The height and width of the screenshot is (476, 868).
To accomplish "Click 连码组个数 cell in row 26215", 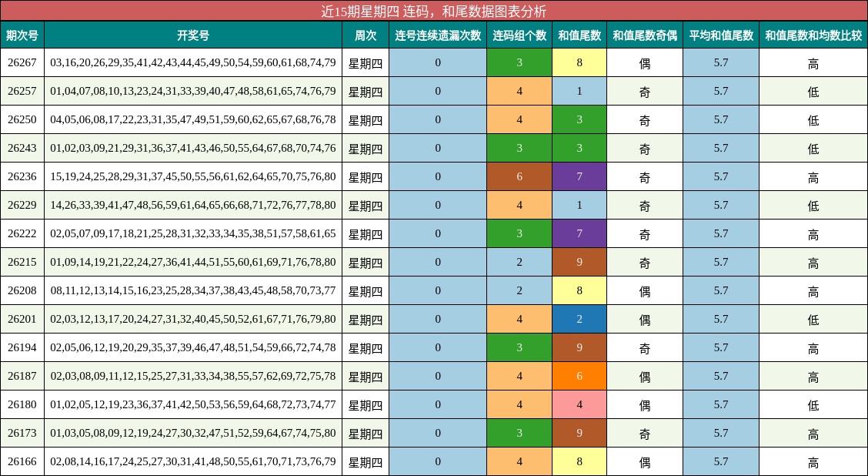I will coord(519,262).
